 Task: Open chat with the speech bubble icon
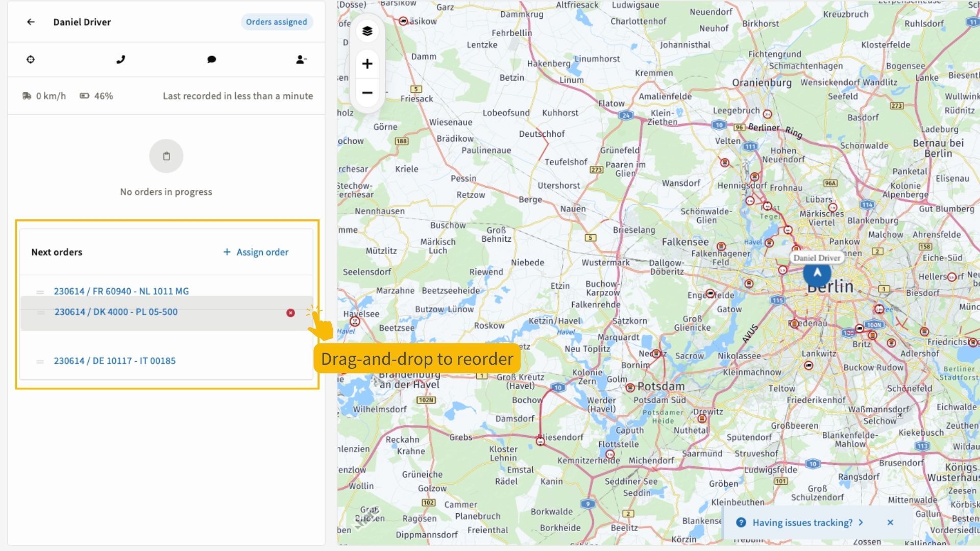click(x=211, y=60)
